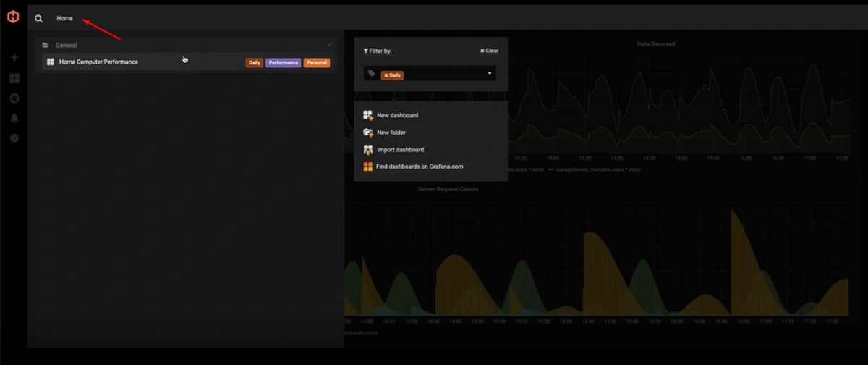Click the Import dashboard icon
The height and width of the screenshot is (365, 868).
(x=368, y=149)
